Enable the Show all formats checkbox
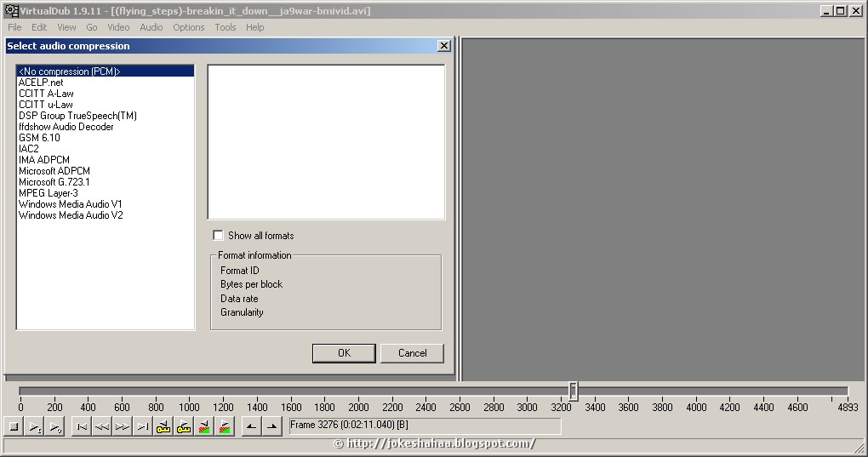Viewport: 868px width, 457px height. click(x=218, y=235)
